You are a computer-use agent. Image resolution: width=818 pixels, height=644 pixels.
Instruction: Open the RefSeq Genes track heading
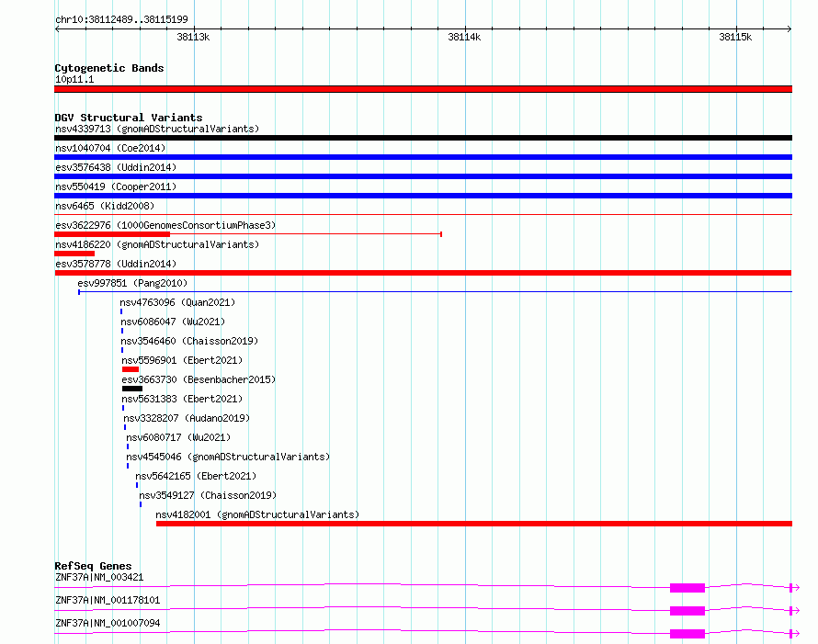[93, 566]
